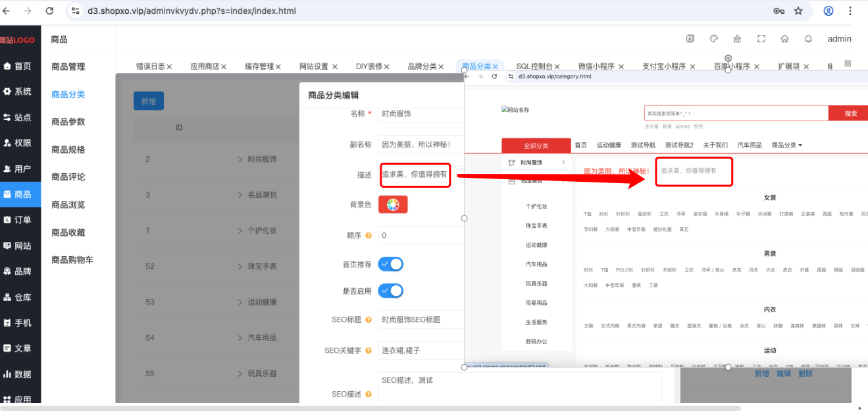Click the blue 新增 button above the table
The height and width of the screenshot is (413, 868).
tap(149, 101)
